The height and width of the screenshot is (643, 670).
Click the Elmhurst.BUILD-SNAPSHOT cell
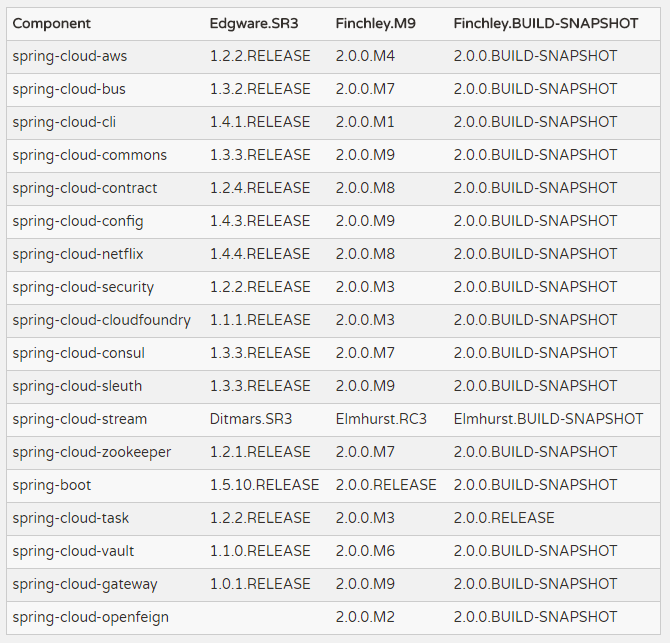548,419
